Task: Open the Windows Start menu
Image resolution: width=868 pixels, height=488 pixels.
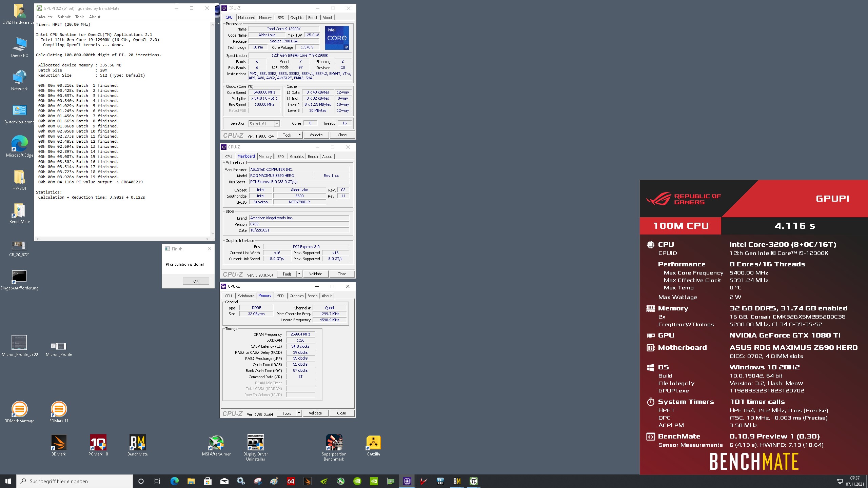Action: coord(8,481)
